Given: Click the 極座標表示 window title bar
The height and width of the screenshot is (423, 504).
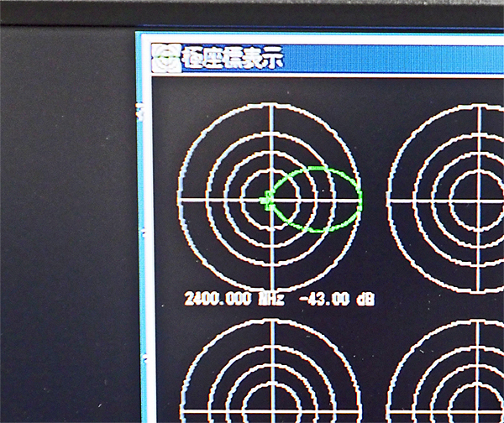Looking at the screenshot, I should coord(328,58).
